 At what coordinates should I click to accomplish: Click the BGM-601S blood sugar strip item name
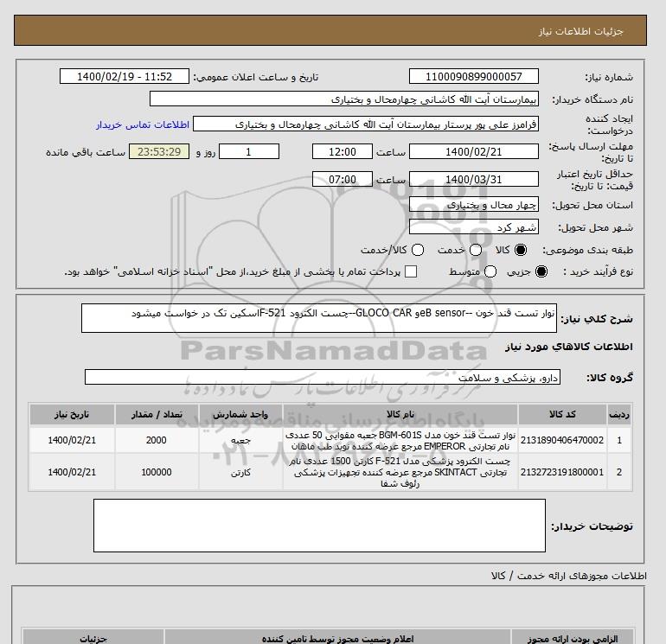point(400,441)
